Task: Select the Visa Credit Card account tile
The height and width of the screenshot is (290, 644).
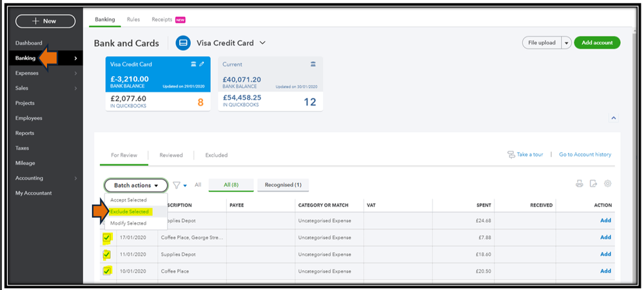Action: pyautogui.click(x=158, y=84)
